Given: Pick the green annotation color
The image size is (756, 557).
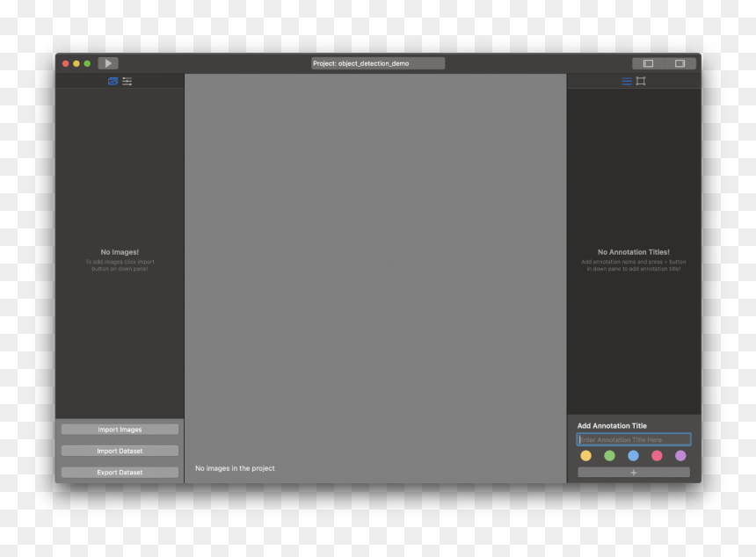Looking at the screenshot, I should tap(609, 456).
